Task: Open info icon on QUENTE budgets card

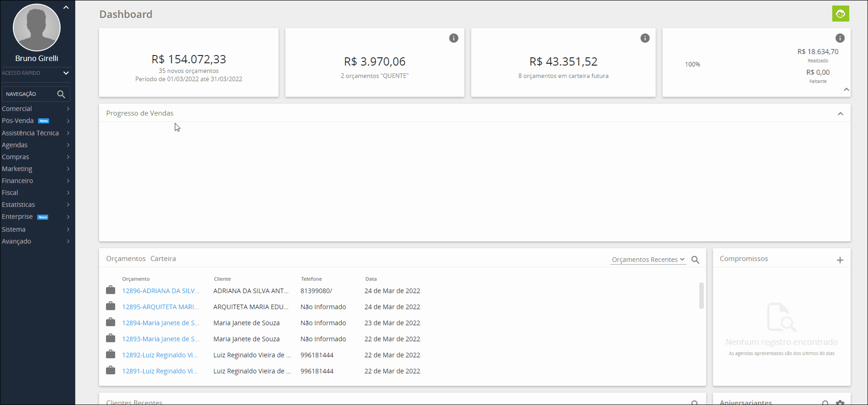Action: pyautogui.click(x=454, y=38)
